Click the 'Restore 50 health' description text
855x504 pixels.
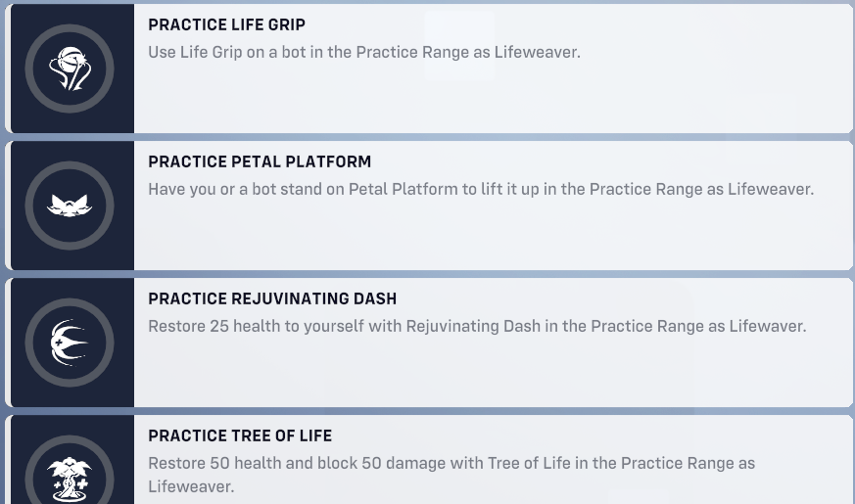451,463
